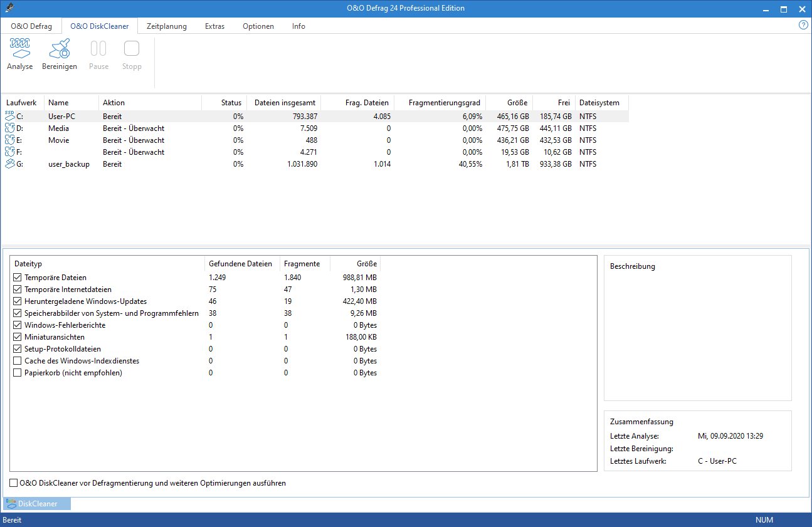Screen dimensions: 812x527
Task: Sort by Gefundene Dateien column header
Action: [x=241, y=264]
